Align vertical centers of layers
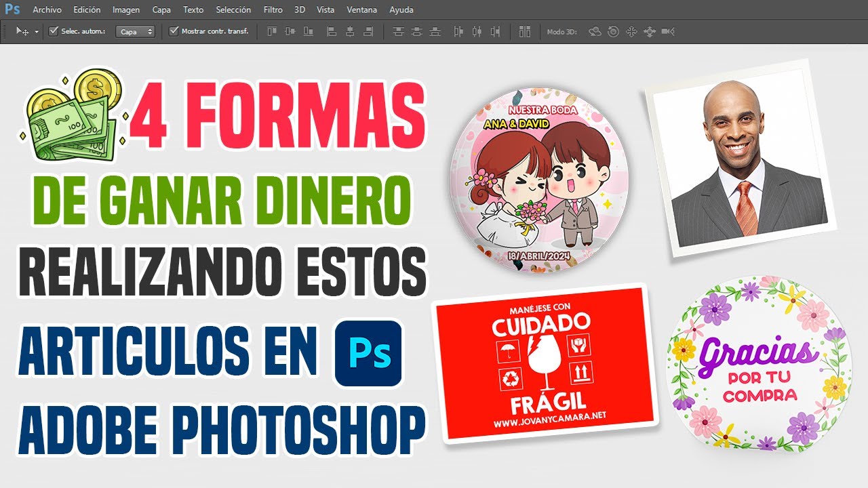 (291, 31)
